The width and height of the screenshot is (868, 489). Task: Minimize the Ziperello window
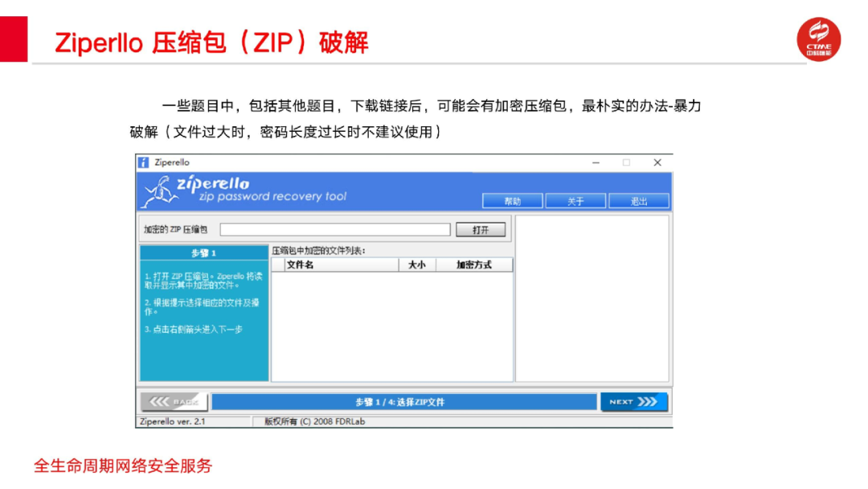(x=596, y=162)
